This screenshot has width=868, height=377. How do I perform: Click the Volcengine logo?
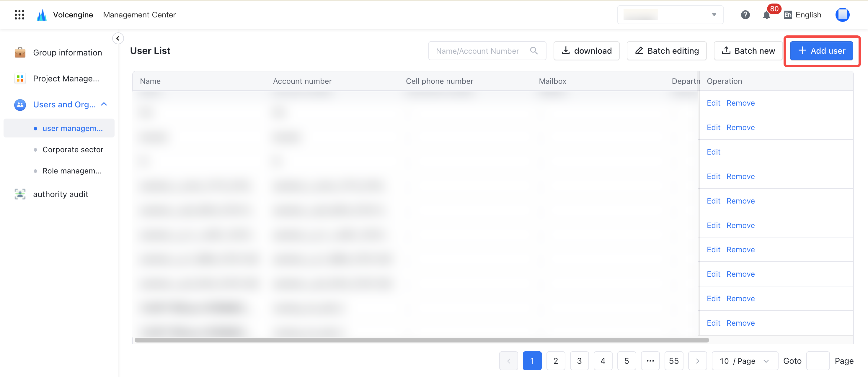41,15
